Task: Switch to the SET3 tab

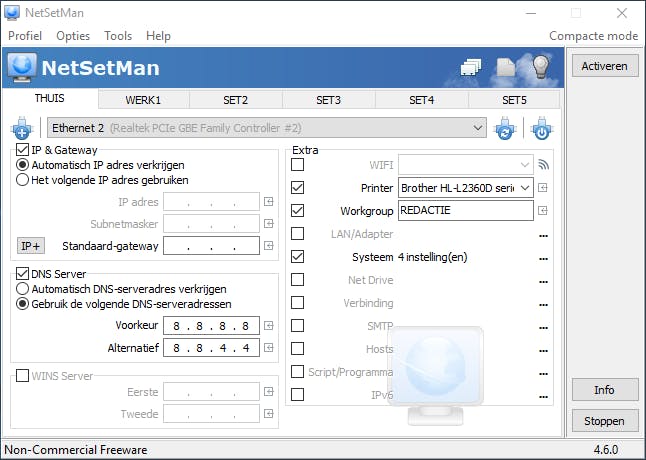Action: [x=328, y=100]
